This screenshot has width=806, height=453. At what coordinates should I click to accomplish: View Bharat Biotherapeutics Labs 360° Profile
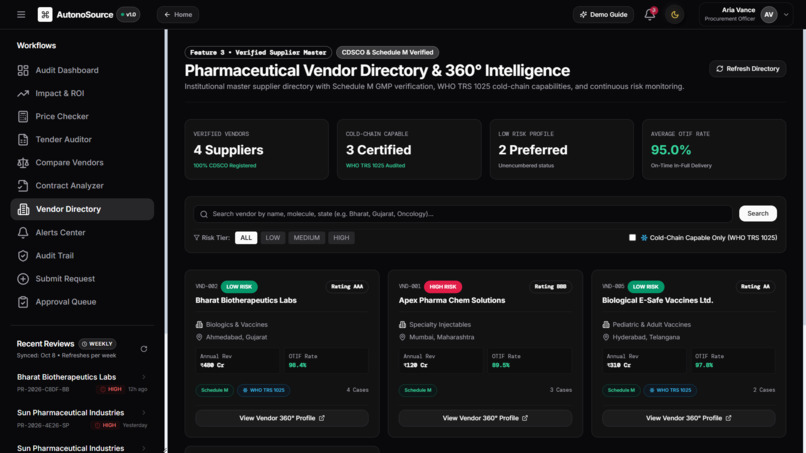282,418
